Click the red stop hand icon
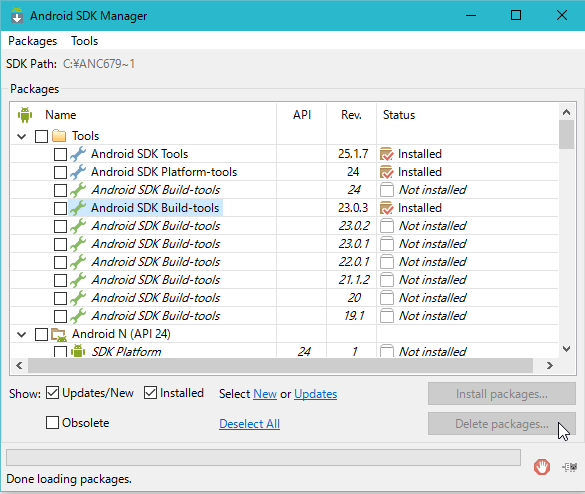The width and height of the screenshot is (585, 494). click(x=542, y=467)
